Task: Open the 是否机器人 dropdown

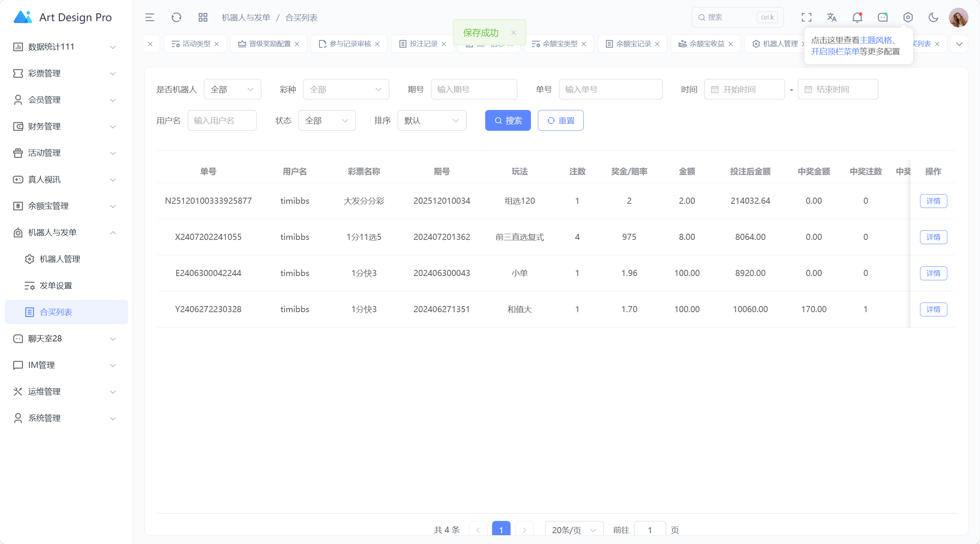Action: [x=232, y=89]
